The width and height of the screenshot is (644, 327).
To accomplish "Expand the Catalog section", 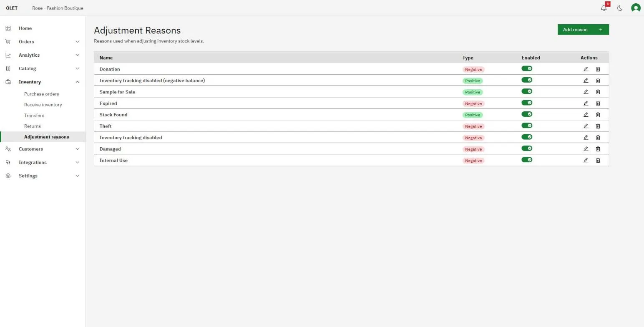I will pos(43,68).
